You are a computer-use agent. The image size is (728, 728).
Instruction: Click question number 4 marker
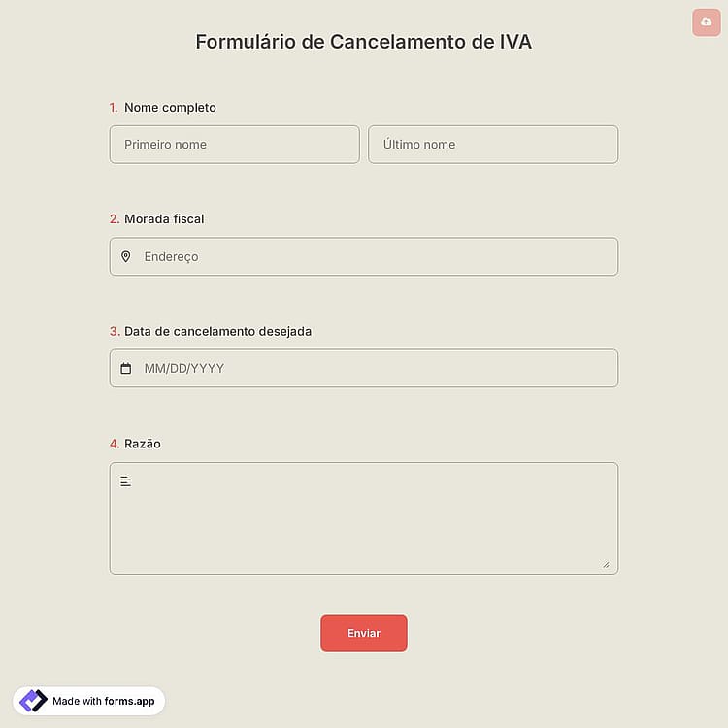115,444
